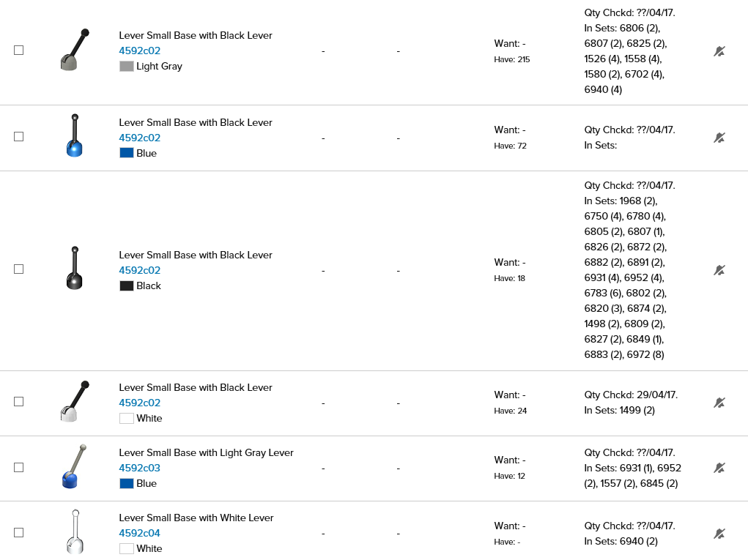Screen dimensions: 748x560
Task: Click the bell icon for 4592c04 row
Action: (719, 534)
